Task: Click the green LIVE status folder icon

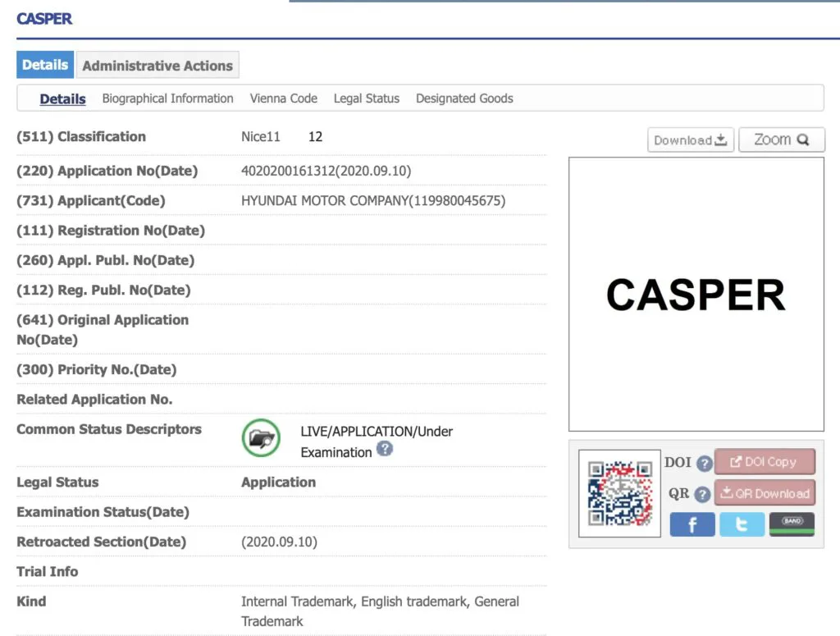Action: (x=261, y=437)
